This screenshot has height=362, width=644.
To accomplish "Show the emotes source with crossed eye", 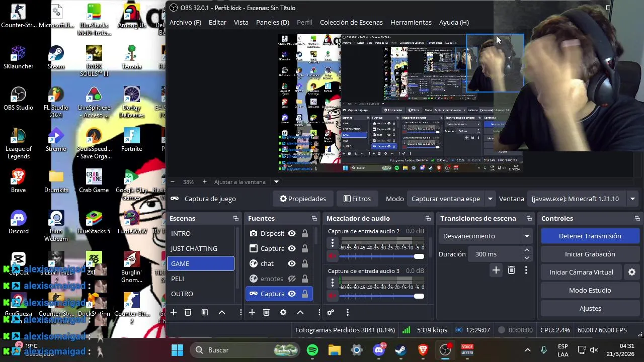I will (292, 279).
